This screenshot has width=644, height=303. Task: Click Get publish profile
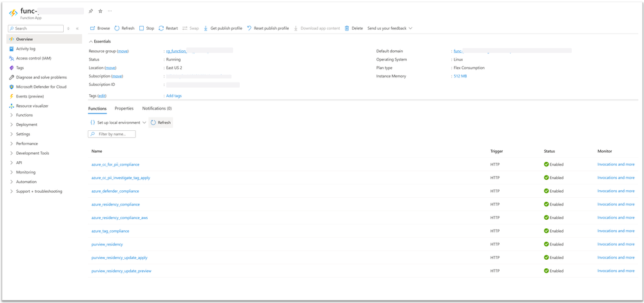coord(222,28)
